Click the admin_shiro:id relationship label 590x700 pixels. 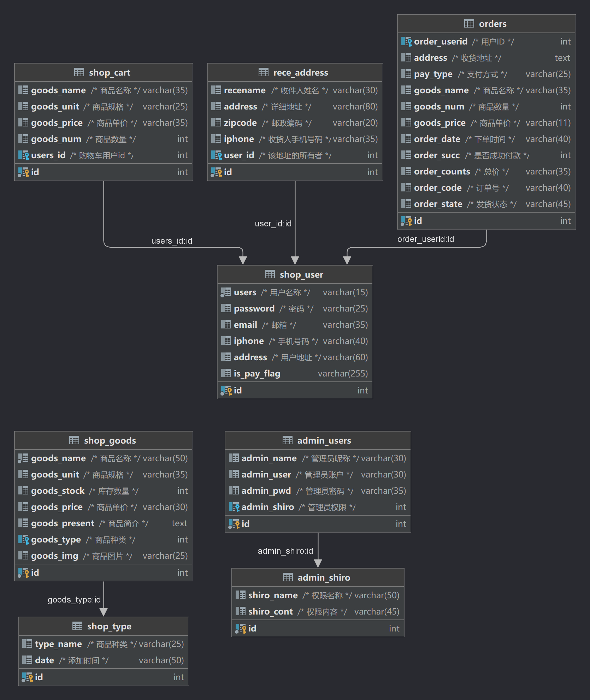[x=285, y=551]
